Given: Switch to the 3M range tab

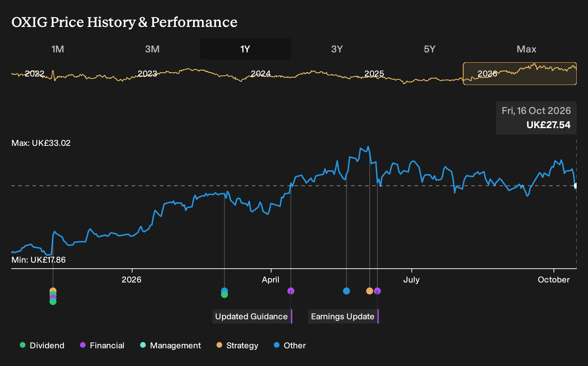Looking at the screenshot, I should [x=152, y=49].
